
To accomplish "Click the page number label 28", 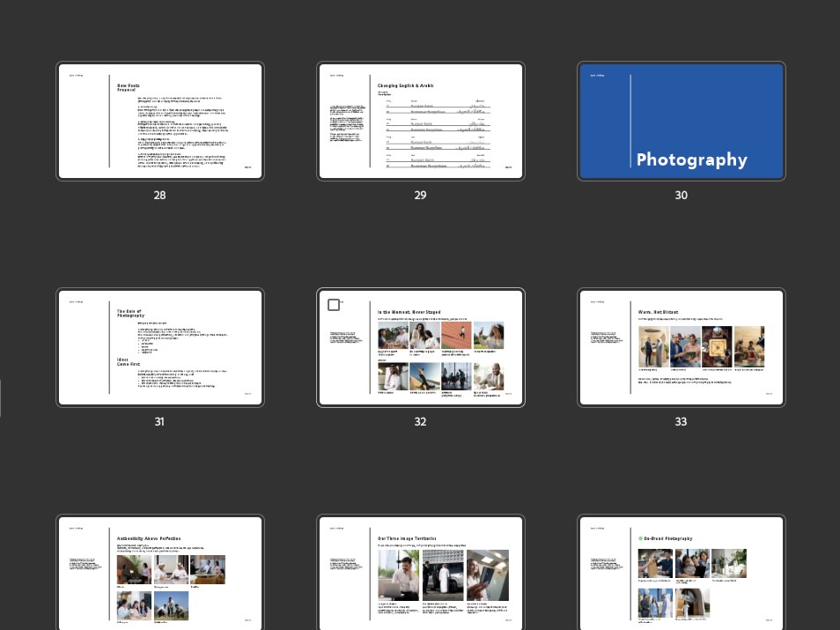I will pyautogui.click(x=159, y=195).
